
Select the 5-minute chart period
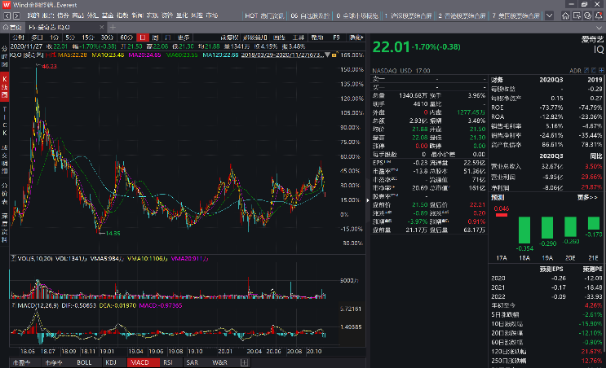coord(70,37)
